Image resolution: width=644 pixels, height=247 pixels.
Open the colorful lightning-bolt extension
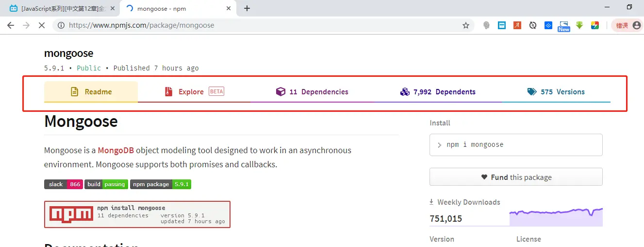click(595, 25)
